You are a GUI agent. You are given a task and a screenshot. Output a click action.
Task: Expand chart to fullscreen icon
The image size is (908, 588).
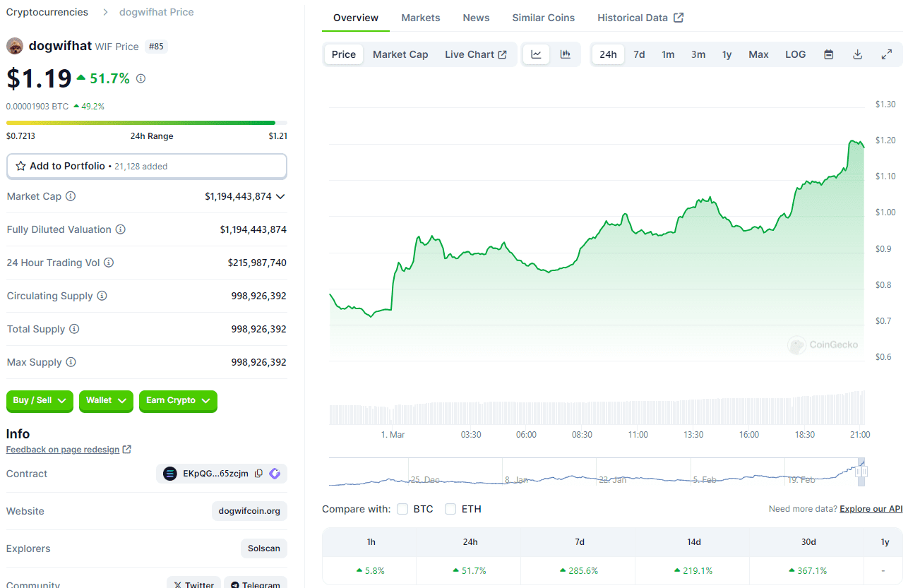(887, 54)
